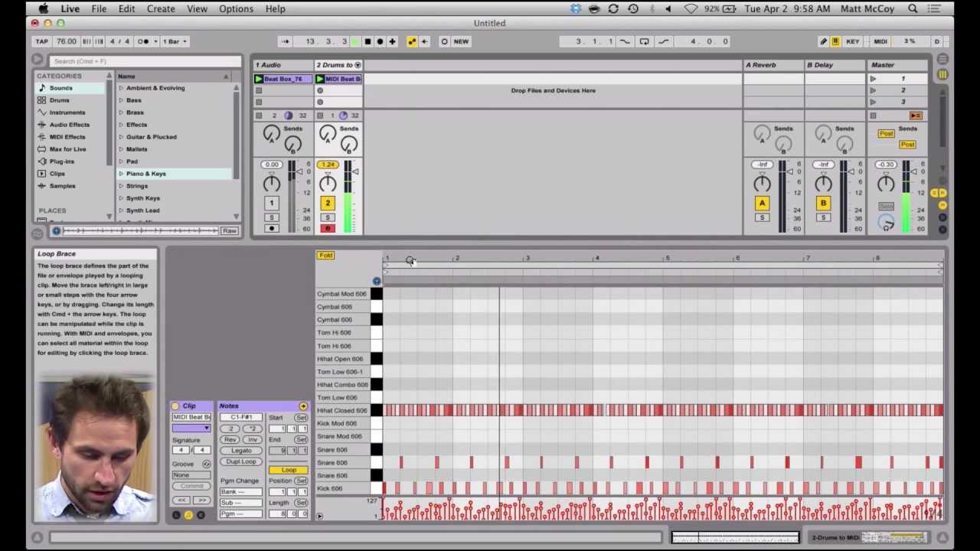
Task: Toggle Draw Mode pencil icon
Action: (823, 41)
